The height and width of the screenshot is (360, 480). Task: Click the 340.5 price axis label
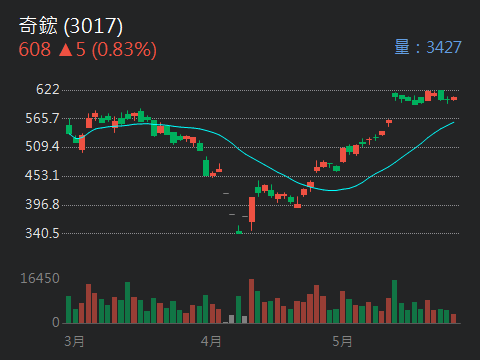[42, 233]
